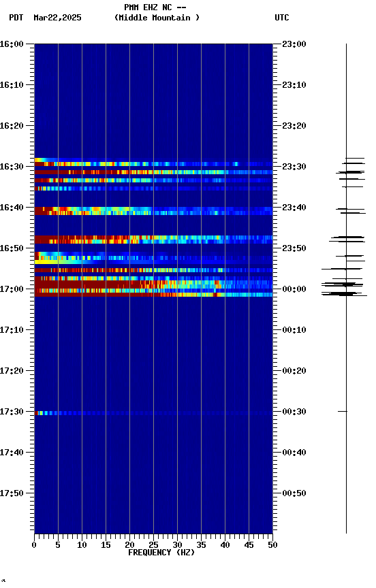
Task: Click the 23:50 UTC time label
Action: tap(294, 248)
